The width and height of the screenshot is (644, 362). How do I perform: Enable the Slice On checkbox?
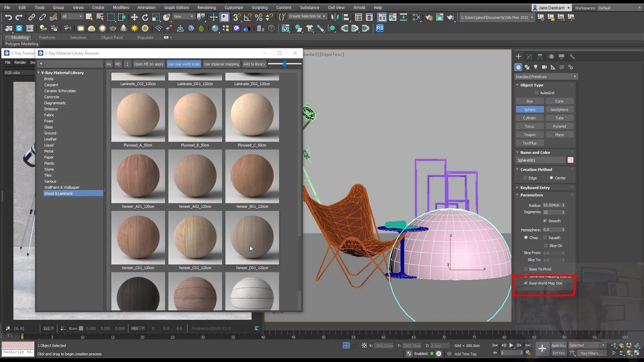point(546,246)
